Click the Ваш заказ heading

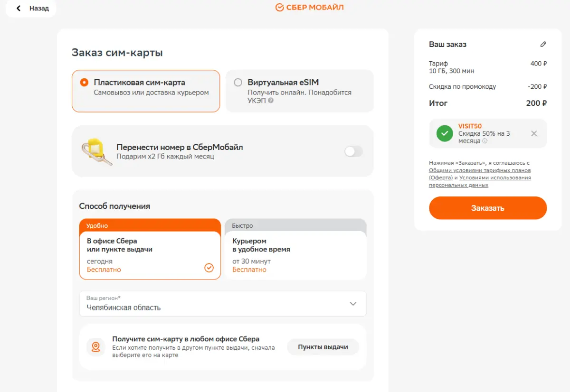[448, 44]
